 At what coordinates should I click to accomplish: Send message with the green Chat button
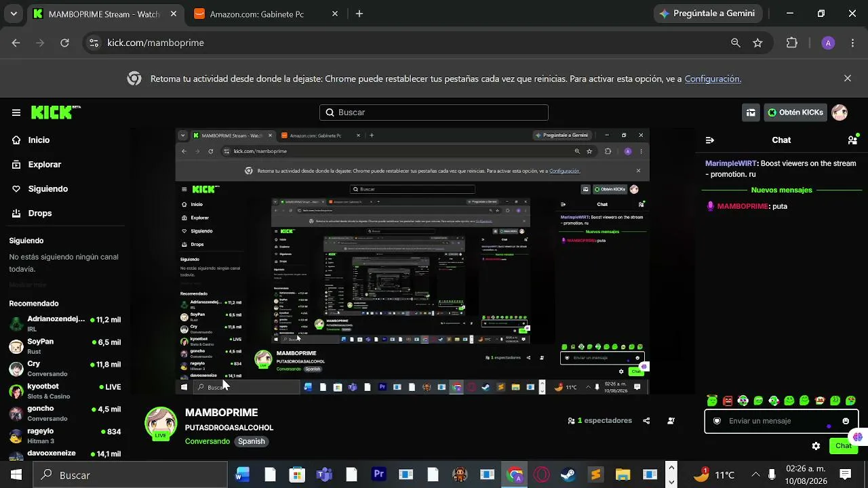click(x=844, y=446)
